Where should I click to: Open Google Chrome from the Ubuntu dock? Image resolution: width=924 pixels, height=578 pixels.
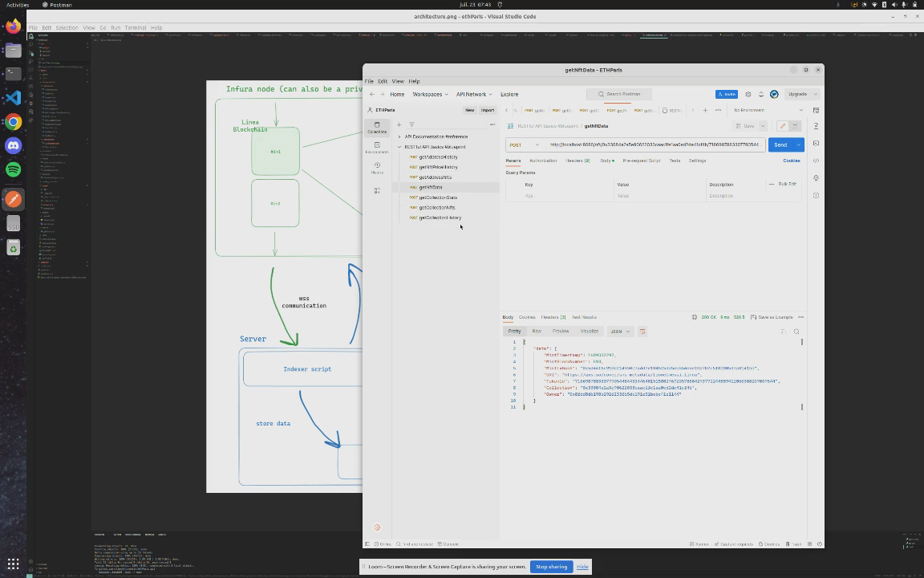pos(13,122)
